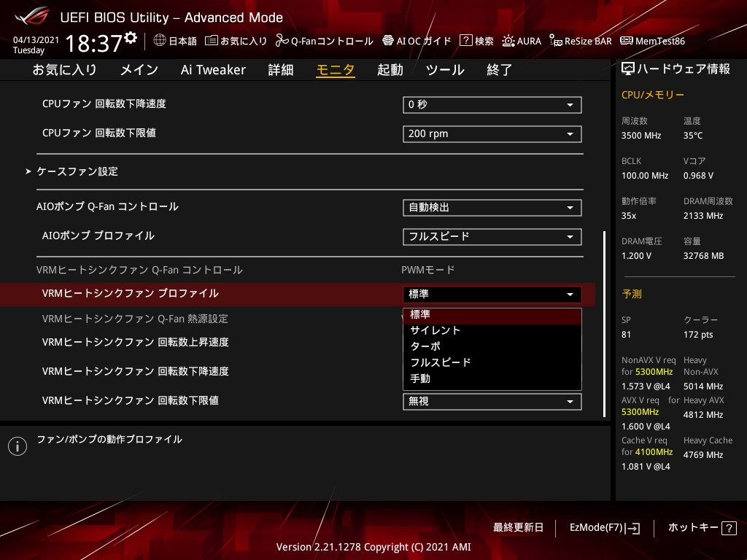Click the 04/13/2021 date display
This screenshot has width=747, height=560.
tap(36, 40)
